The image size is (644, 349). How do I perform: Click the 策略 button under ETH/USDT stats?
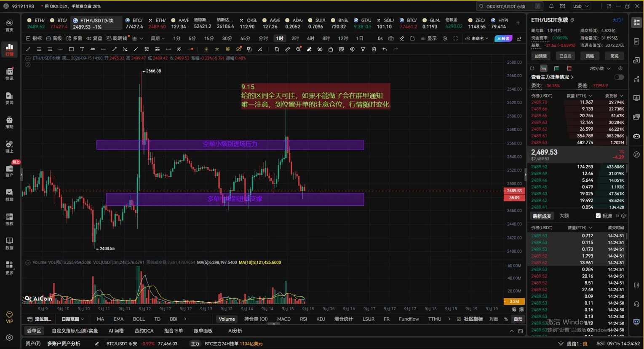(x=590, y=56)
